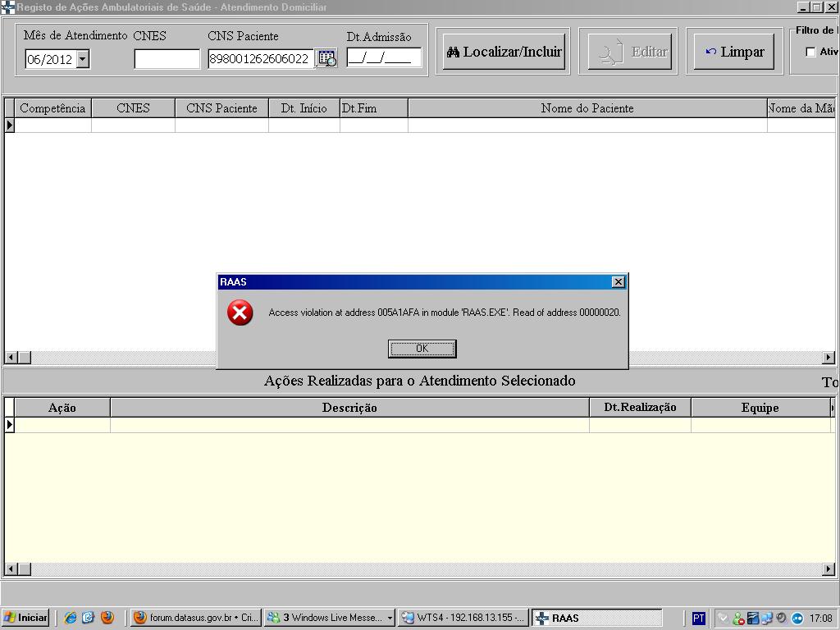This screenshot has height=630, width=840.
Task: Click the red error icon in dialog
Action: coord(240,313)
